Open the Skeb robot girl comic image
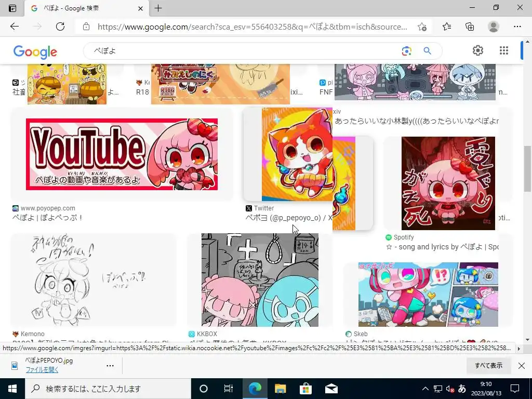The image size is (532, 399). (x=428, y=295)
